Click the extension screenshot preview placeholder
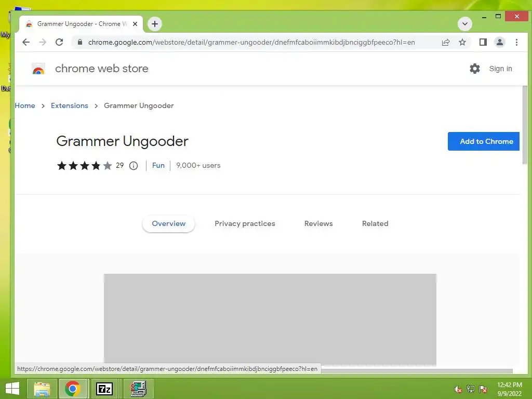Screen dimensions: 532x399 pyautogui.click(x=270, y=319)
